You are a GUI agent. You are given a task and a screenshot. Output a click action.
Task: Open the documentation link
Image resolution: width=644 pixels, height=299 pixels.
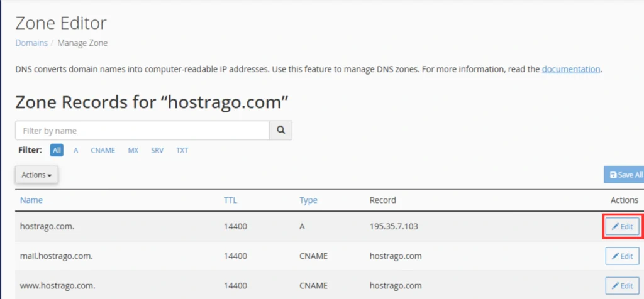pyautogui.click(x=571, y=69)
